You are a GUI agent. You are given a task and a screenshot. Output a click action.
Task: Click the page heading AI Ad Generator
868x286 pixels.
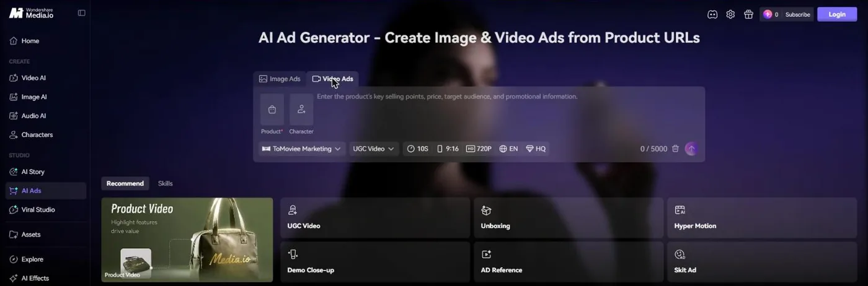(x=479, y=38)
